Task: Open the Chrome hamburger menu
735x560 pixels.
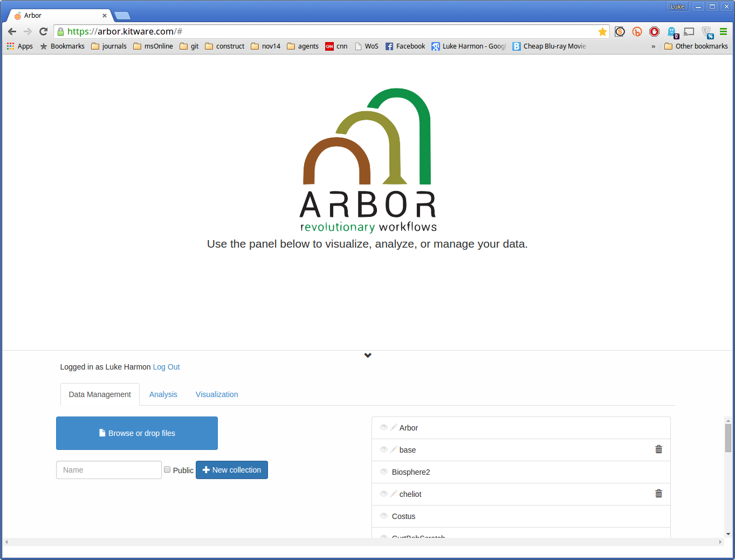Action: coord(723,32)
